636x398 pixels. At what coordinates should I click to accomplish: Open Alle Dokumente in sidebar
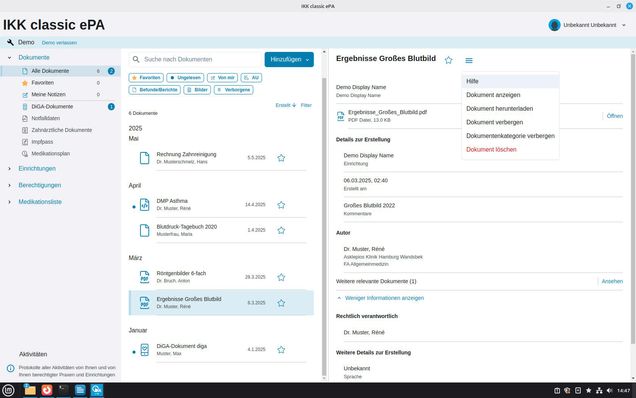click(x=60, y=71)
